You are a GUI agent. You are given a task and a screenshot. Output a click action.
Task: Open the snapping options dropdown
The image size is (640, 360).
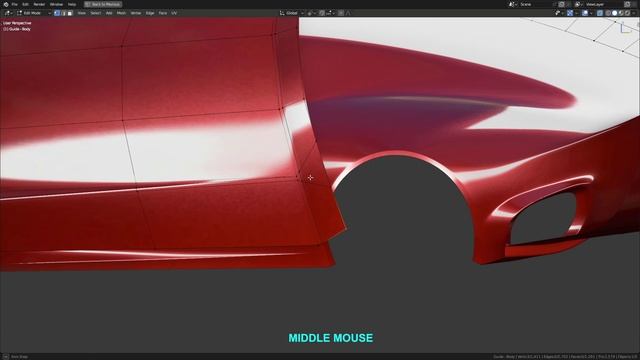point(330,13)
